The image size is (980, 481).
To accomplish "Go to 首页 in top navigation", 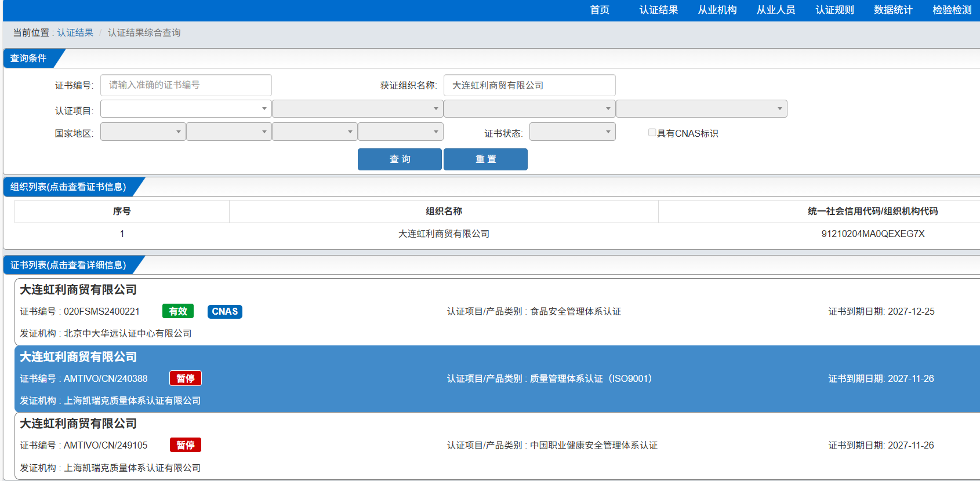I will [x=600, y=10].
